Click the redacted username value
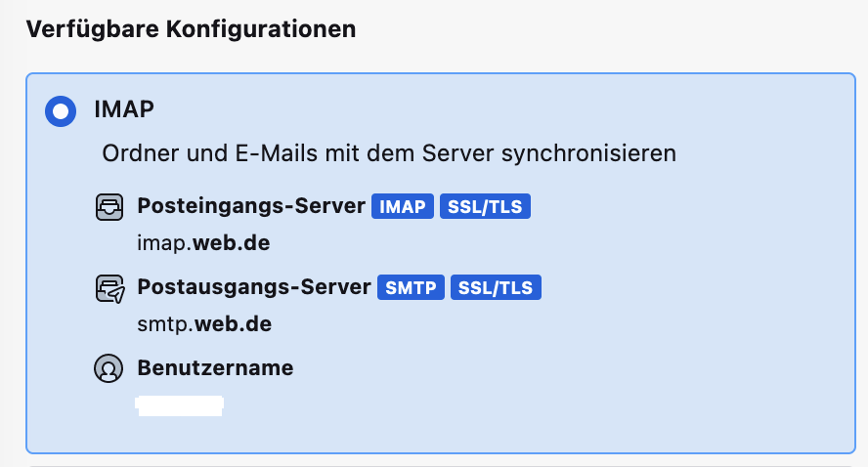 coord(180,404)
